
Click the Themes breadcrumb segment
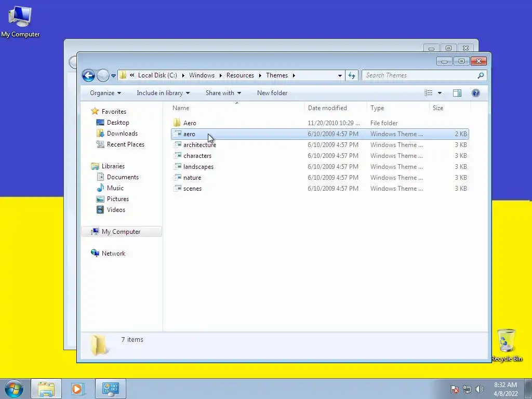(277, 75)
